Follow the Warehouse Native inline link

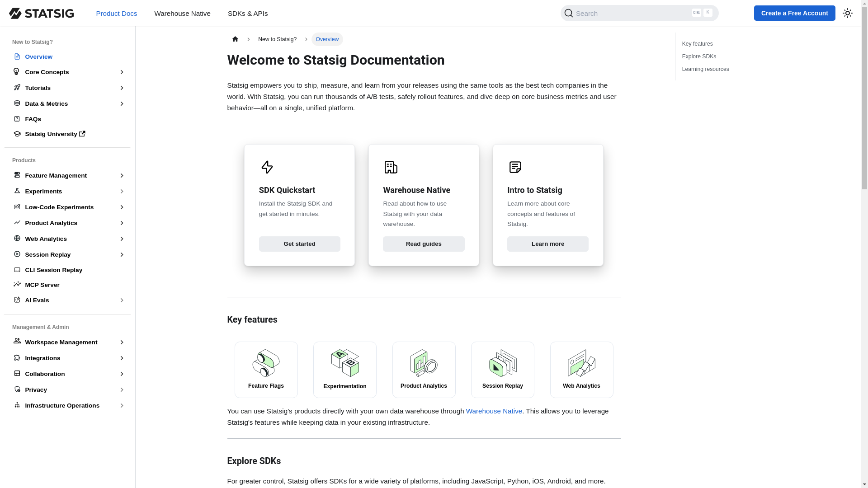(494, 411)
